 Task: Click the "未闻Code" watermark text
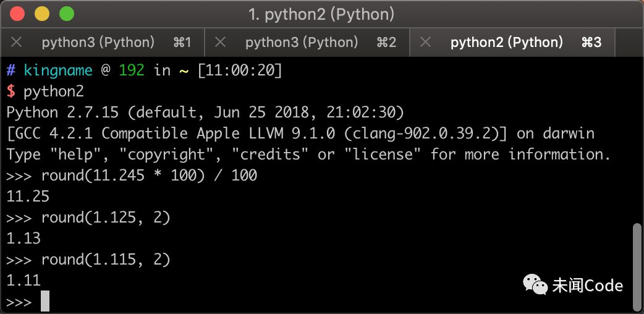click(x=587, y=285)
